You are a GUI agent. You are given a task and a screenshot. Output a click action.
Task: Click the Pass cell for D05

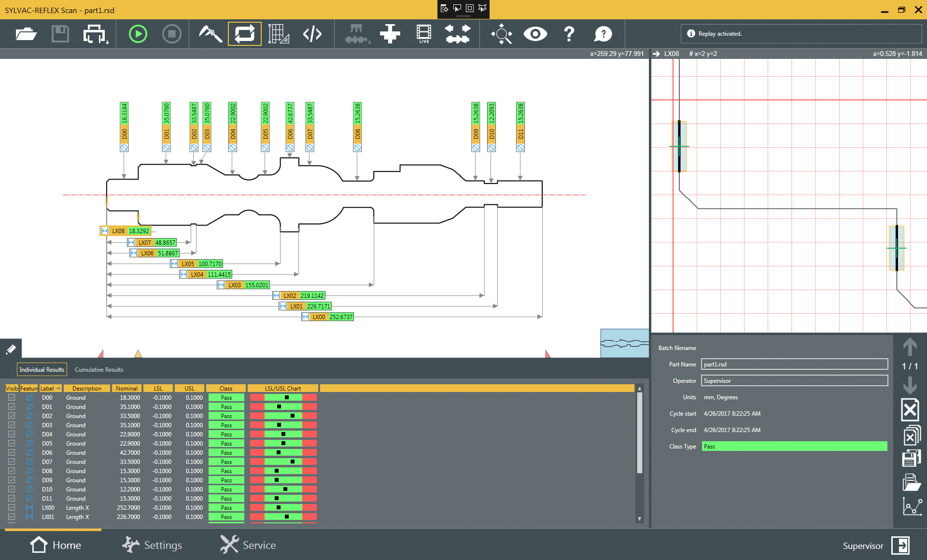pos(226,444)
